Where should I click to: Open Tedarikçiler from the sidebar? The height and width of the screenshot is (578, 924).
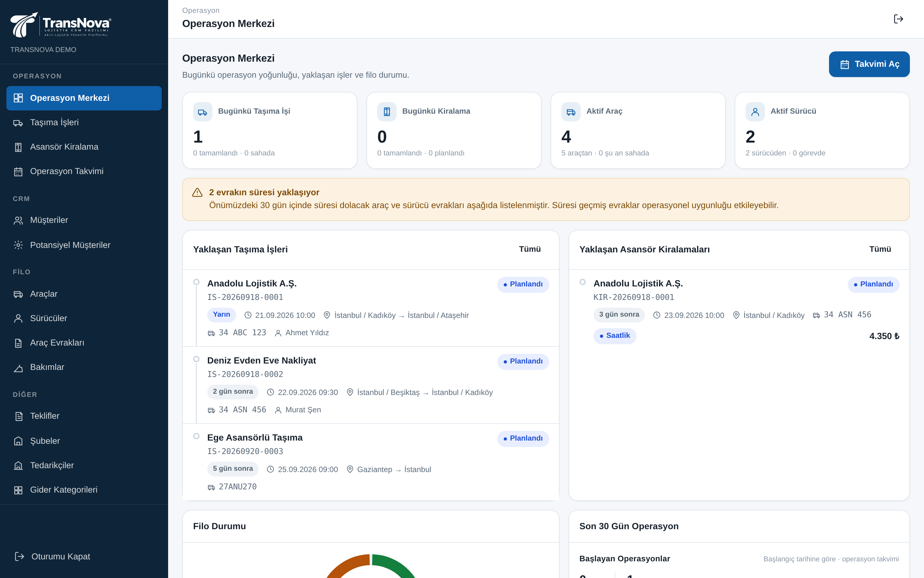coord(84,466)
